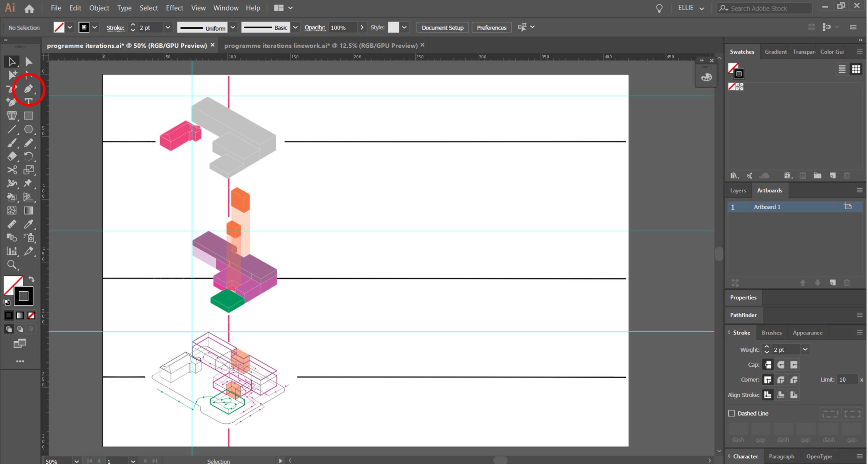Expand the Uniform variable width profile dropdown

point(233,27)
